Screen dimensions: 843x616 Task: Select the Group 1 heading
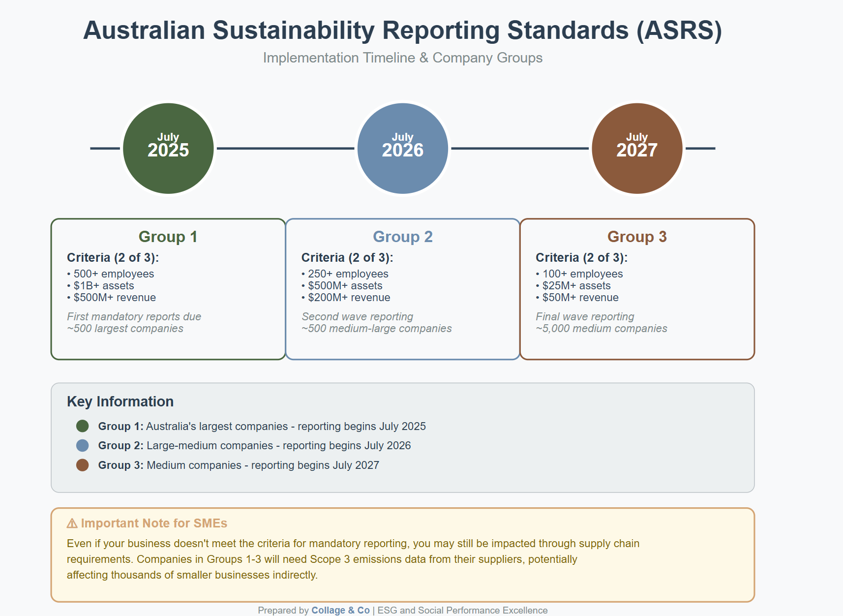tap(168, 237)
